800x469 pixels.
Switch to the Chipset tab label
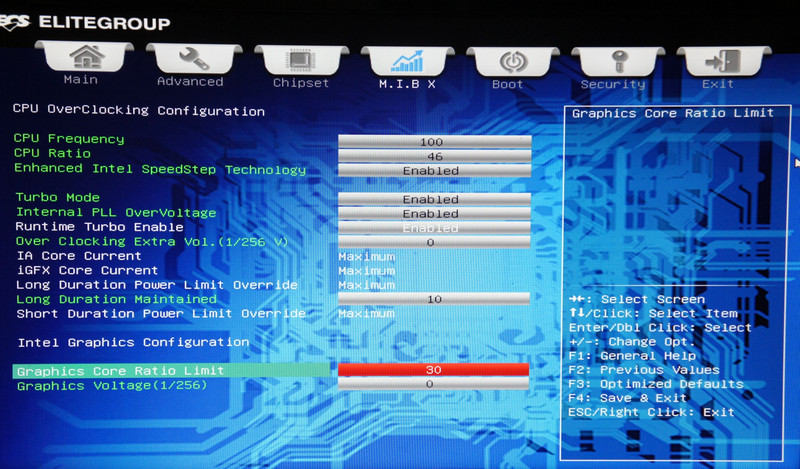click(x=301, y=83)
